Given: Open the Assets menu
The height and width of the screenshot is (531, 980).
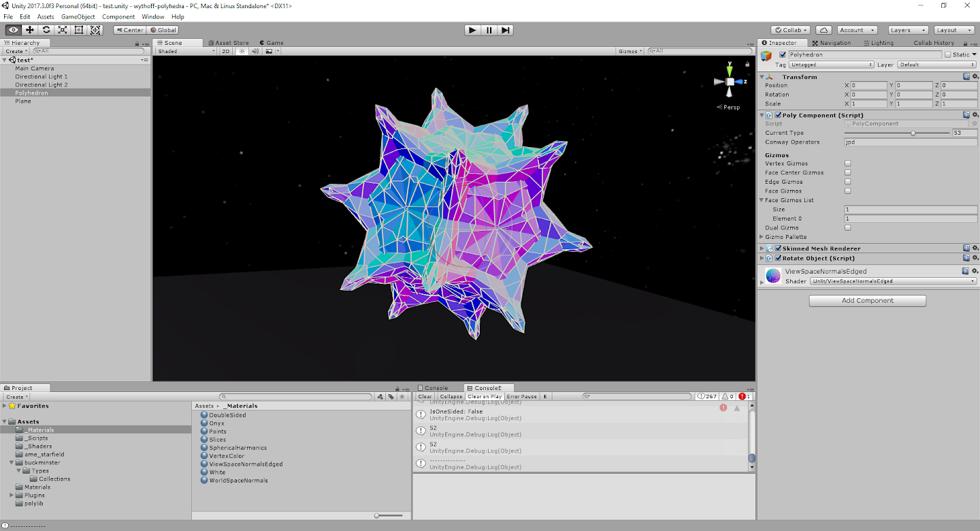Looking at the screenshot, I should (x=46, y=16).
